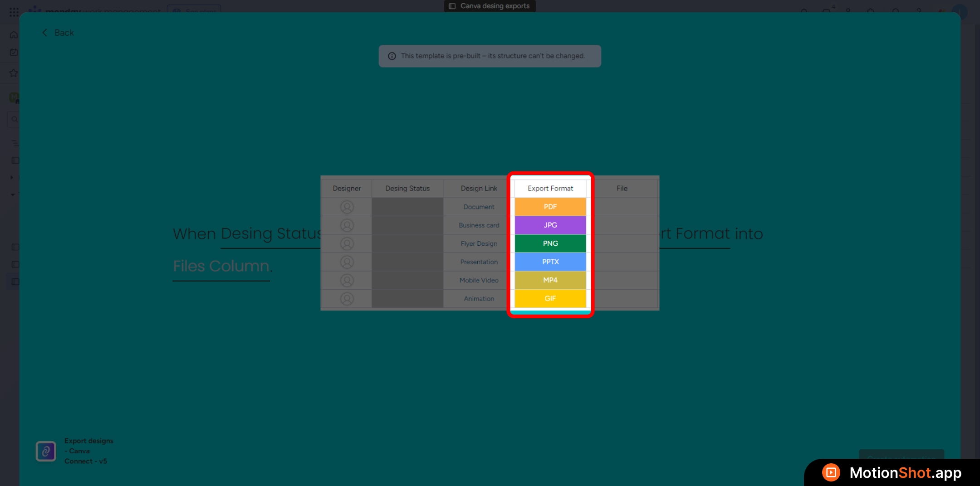Viewport: 980px width, 486px height.
Task: Select the orange PDF format label
Action: [550, 207]
